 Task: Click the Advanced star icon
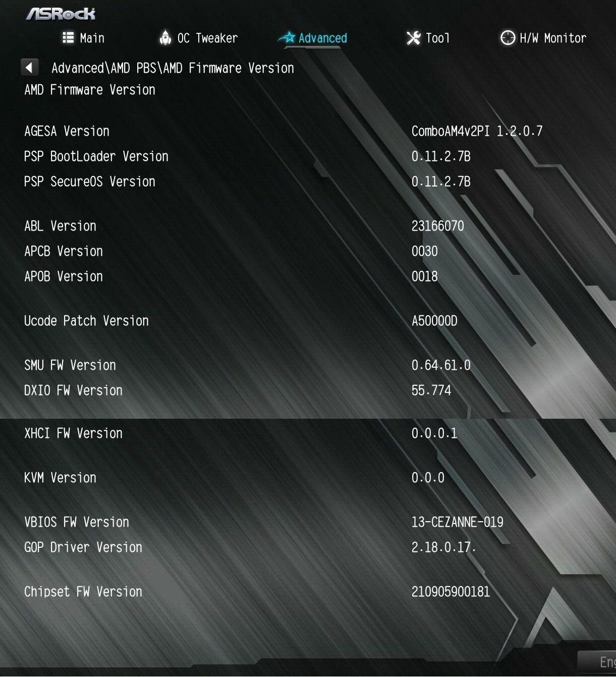pyautogui.click(x=287, y=37)
